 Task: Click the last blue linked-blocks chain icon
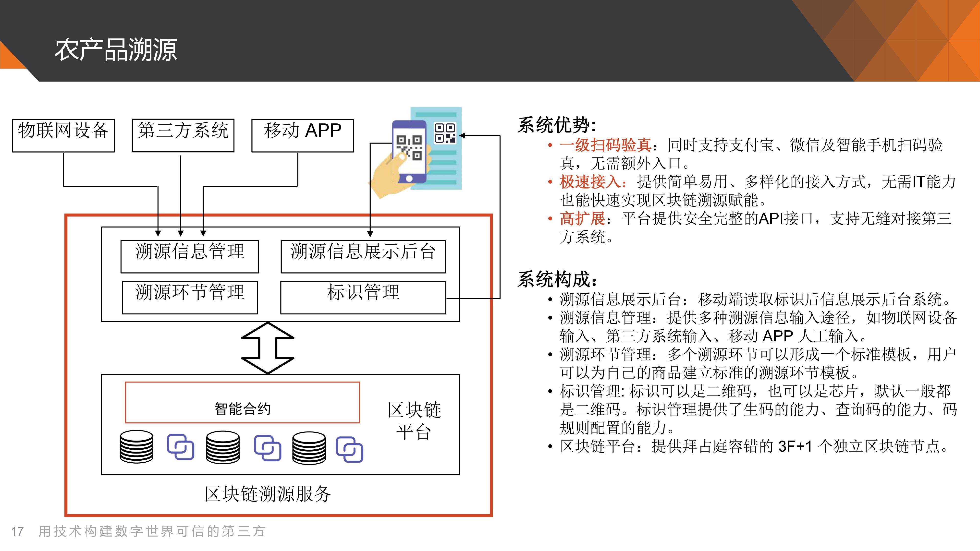[x=349, y=449]
